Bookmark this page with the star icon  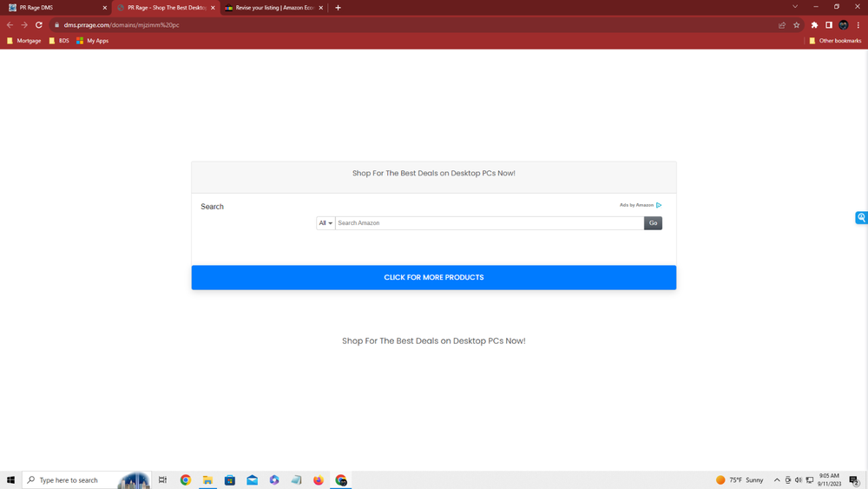(x=797, y=25)
